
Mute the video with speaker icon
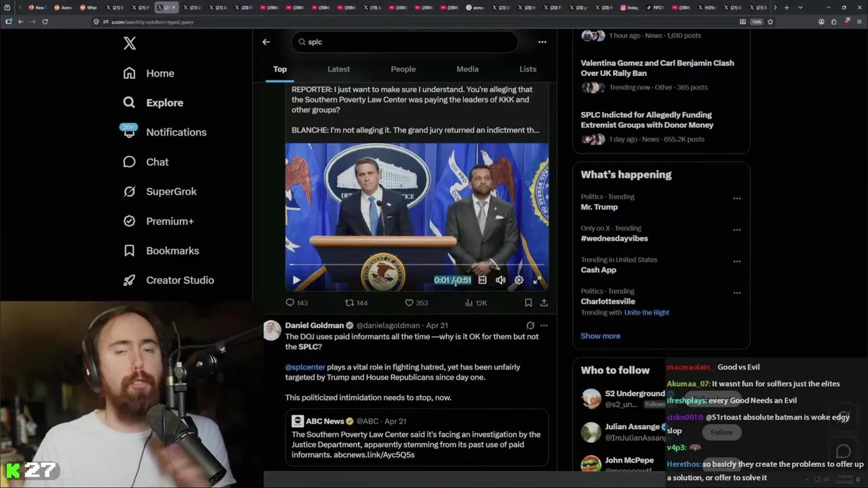500,280
